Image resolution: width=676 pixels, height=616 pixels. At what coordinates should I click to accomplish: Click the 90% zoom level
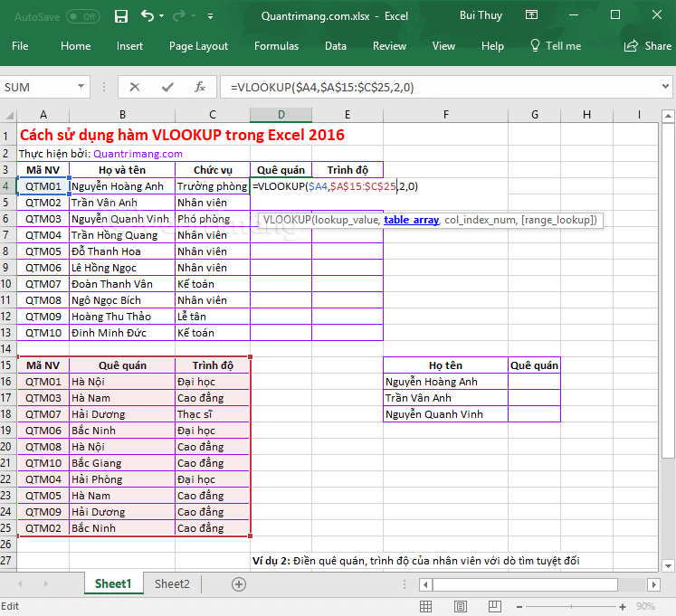point(645,607)
